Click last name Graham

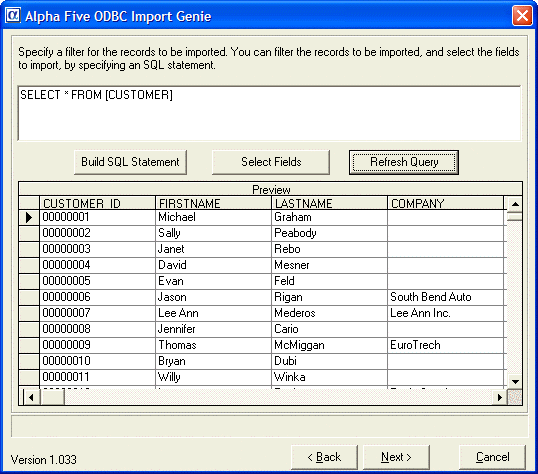329,217
